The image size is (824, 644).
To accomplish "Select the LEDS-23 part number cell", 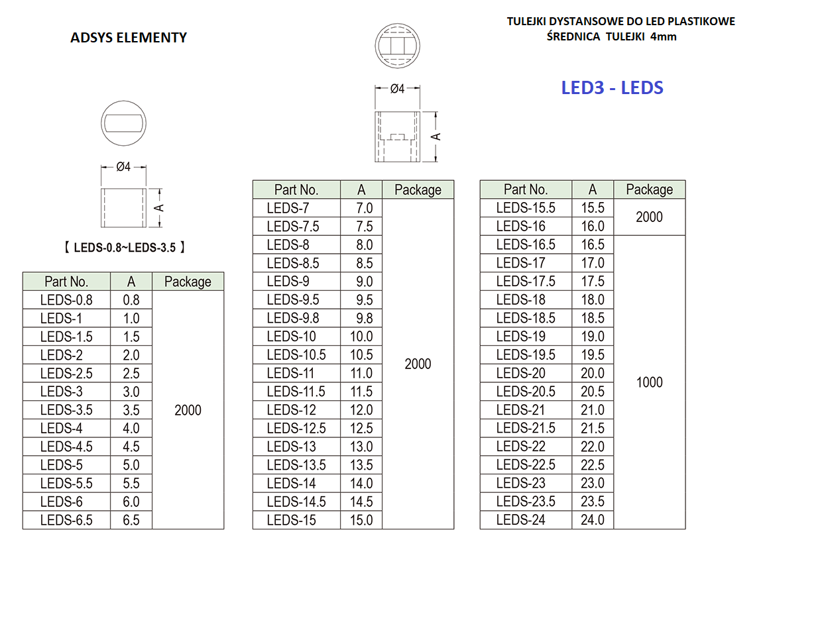I will click(x=526, y=484).
